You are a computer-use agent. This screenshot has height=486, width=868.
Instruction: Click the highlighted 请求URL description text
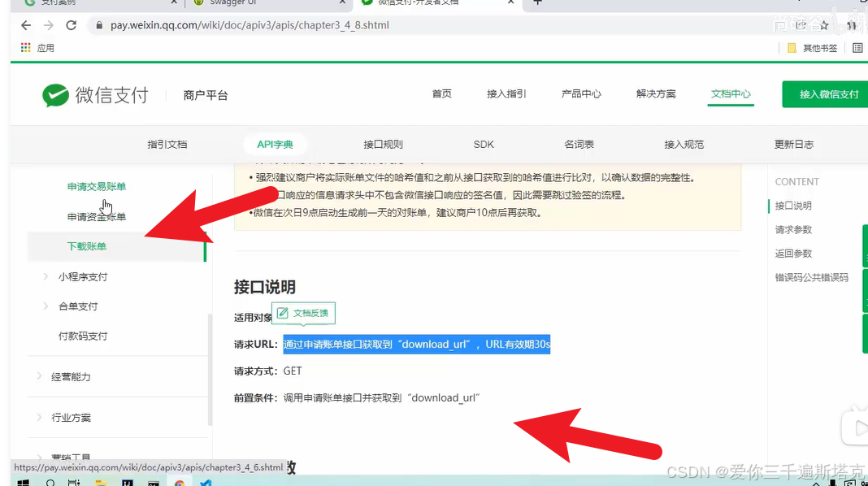[417, 345]
